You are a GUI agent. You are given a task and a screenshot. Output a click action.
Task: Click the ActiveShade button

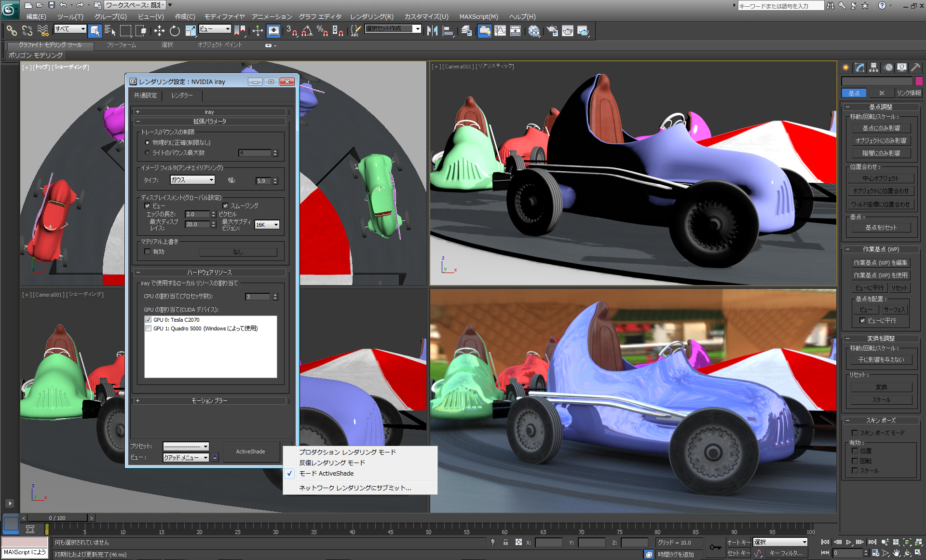pyautogui.click(x=250, y=452)
